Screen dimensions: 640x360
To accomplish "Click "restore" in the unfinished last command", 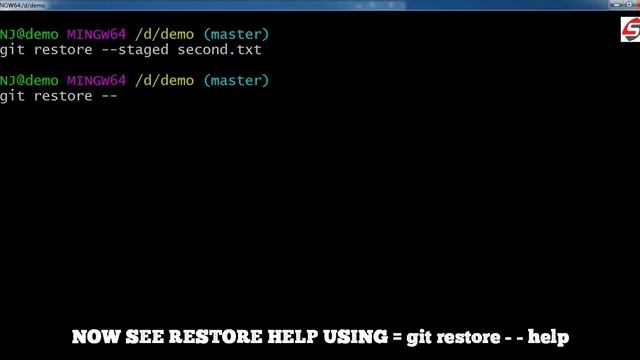I will click(63, 96).
